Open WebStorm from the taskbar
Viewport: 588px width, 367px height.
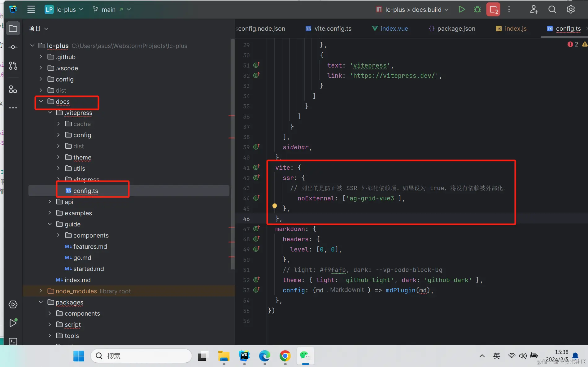244,356
